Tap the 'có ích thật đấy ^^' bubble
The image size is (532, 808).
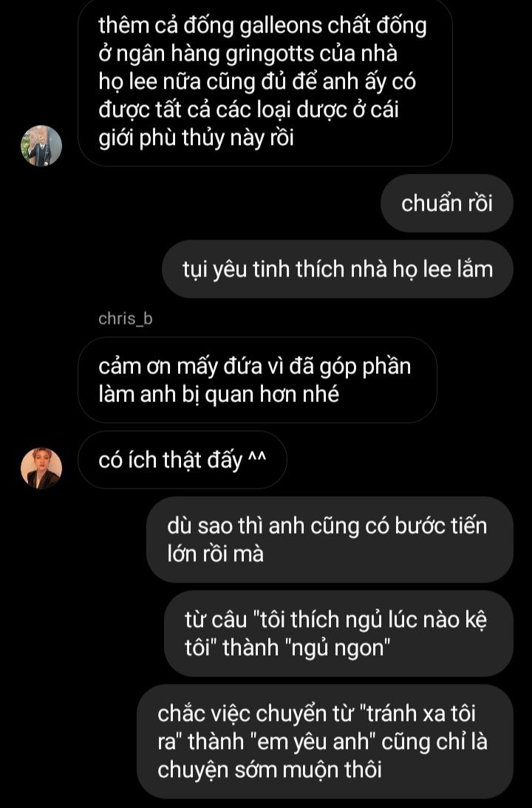[x=183, y=460]
